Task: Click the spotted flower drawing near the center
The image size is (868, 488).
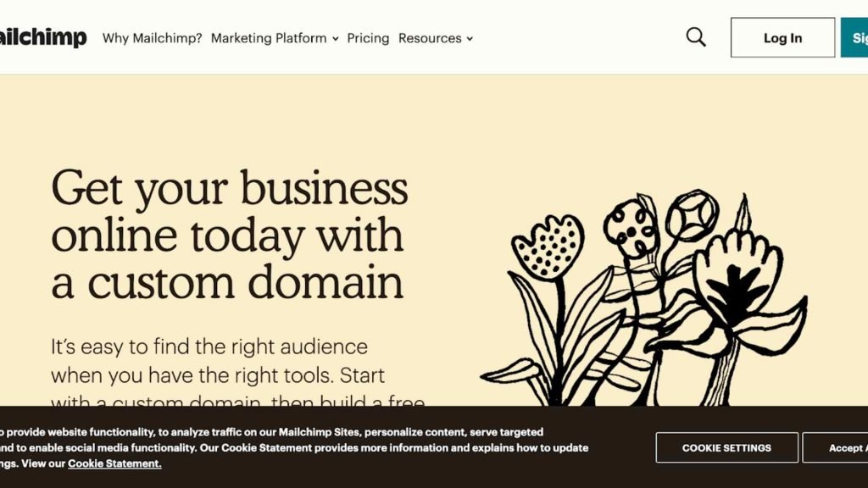Action: tap(631, 227)
